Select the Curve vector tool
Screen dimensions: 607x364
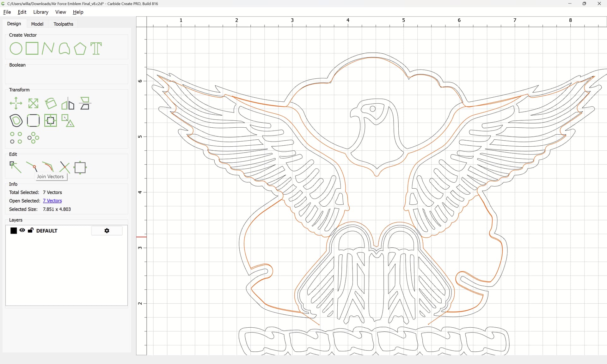pos(64,49)
